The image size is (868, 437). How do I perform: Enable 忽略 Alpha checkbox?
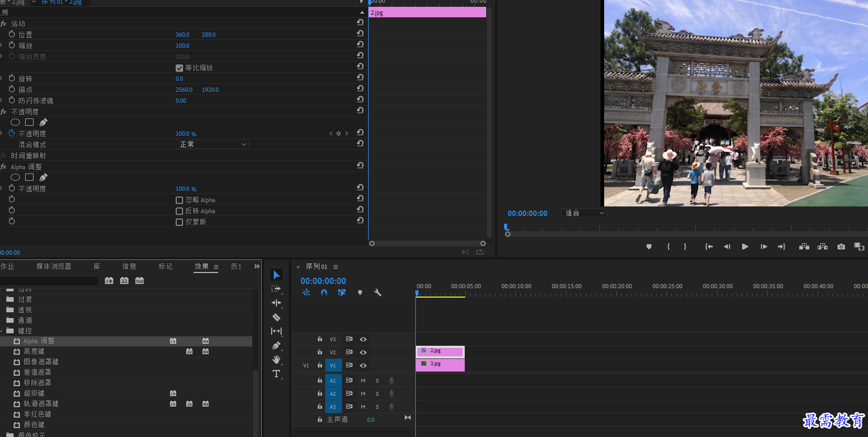click(179, 200)
